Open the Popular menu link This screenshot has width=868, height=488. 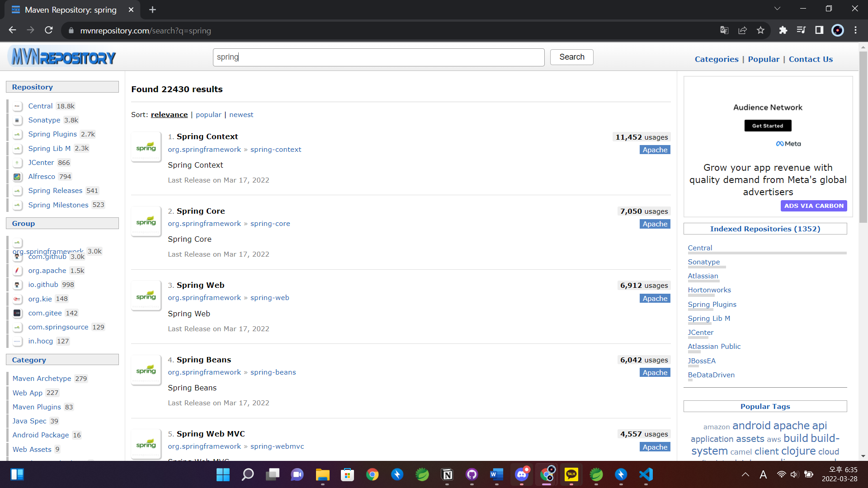pyautogui.click(x=764, y=59)
